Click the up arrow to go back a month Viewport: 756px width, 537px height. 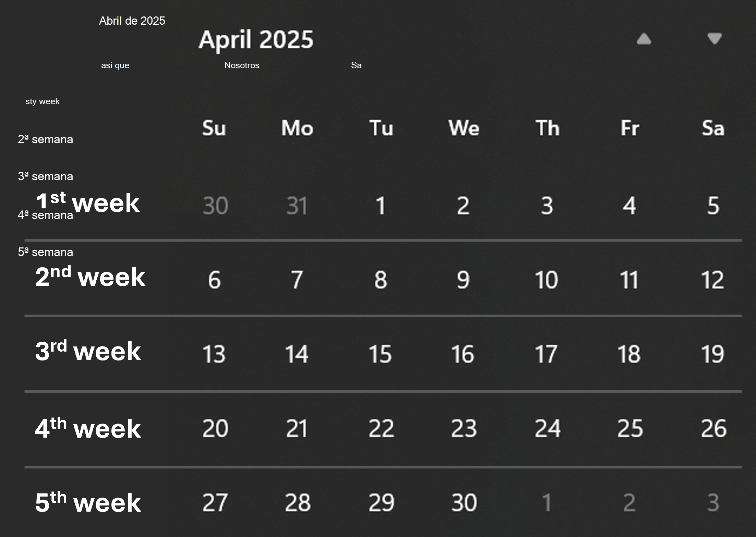pyautogui.click(x=644, y=39)
